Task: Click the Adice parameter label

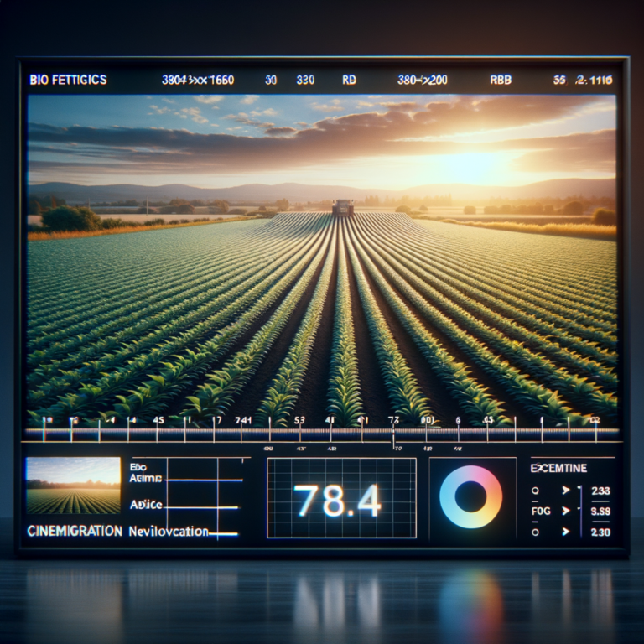Action: pos(146,505)
